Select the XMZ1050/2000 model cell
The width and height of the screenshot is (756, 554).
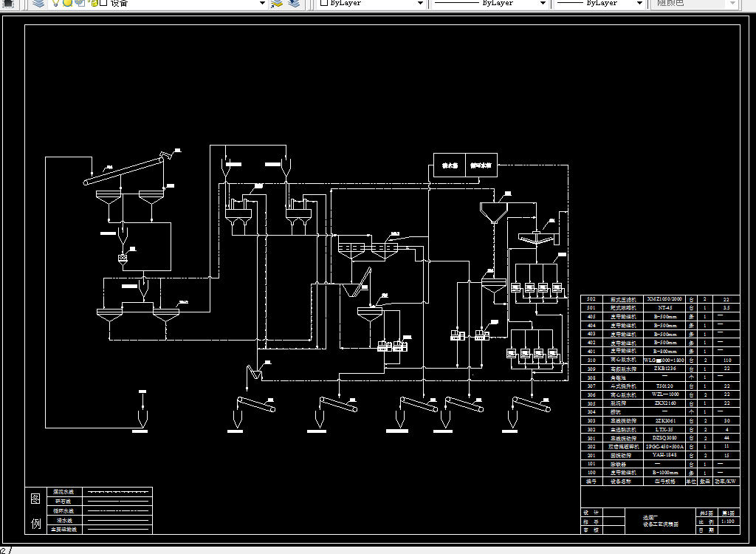[x=664, y=299]
